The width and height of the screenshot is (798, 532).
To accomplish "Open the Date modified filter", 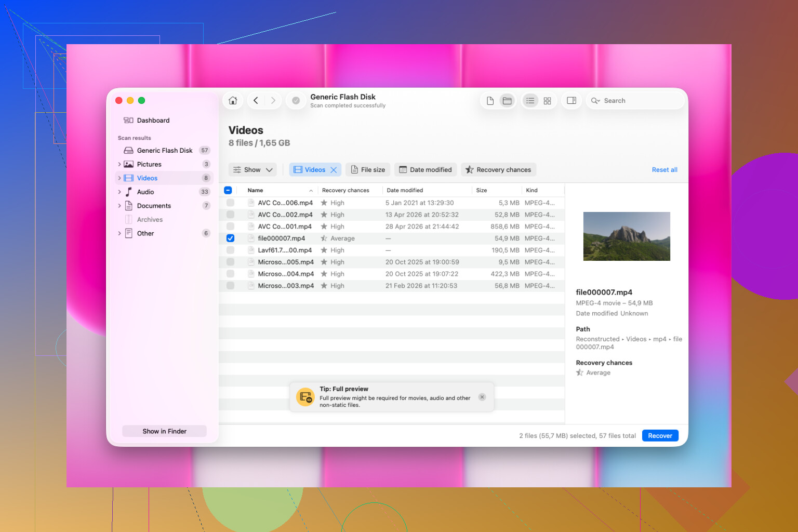I will pyautogui.click(x=425, y=170).
